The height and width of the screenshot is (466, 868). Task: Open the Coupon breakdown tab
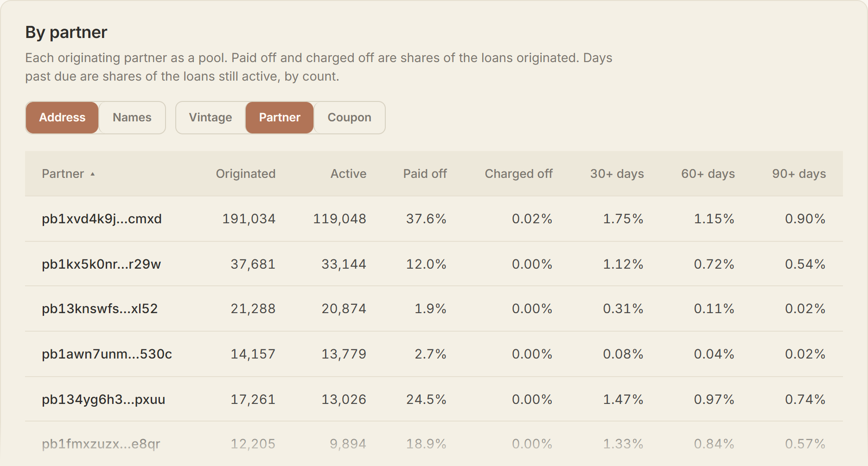350,118
